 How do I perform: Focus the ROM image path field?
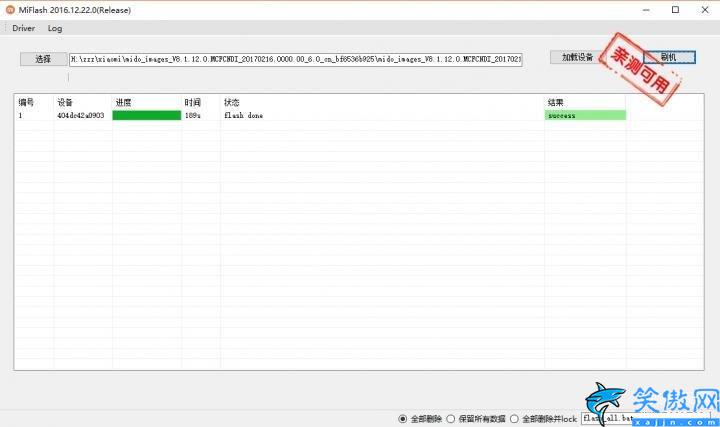tap(296, 59)
